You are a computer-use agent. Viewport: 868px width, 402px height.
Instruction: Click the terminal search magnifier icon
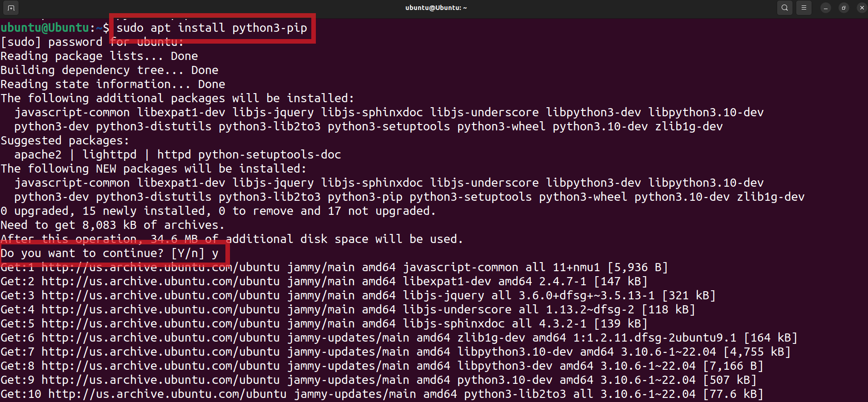pyautogui.click(x=784, y=8)
